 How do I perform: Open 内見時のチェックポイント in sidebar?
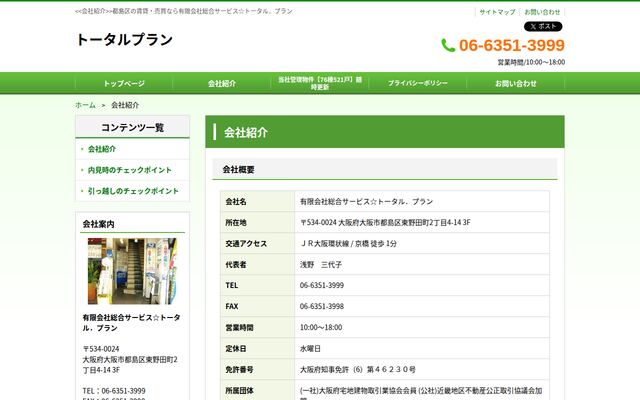point(130,170)
